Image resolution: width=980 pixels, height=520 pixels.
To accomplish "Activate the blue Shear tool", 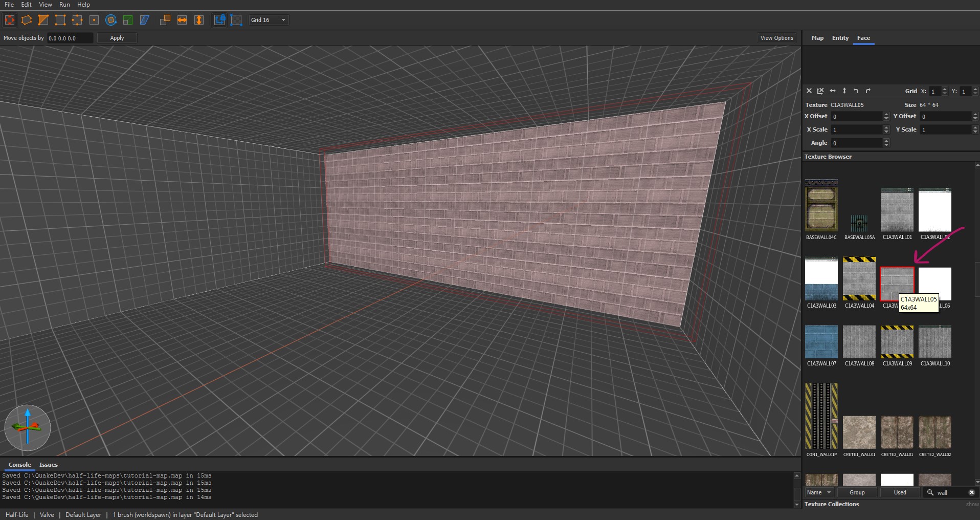I will 145,20.
